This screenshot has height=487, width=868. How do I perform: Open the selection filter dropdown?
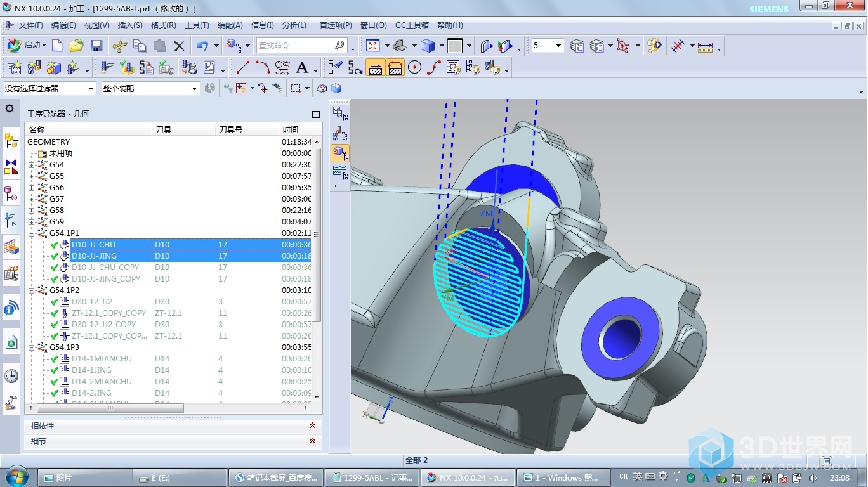(x=91, y=89)
